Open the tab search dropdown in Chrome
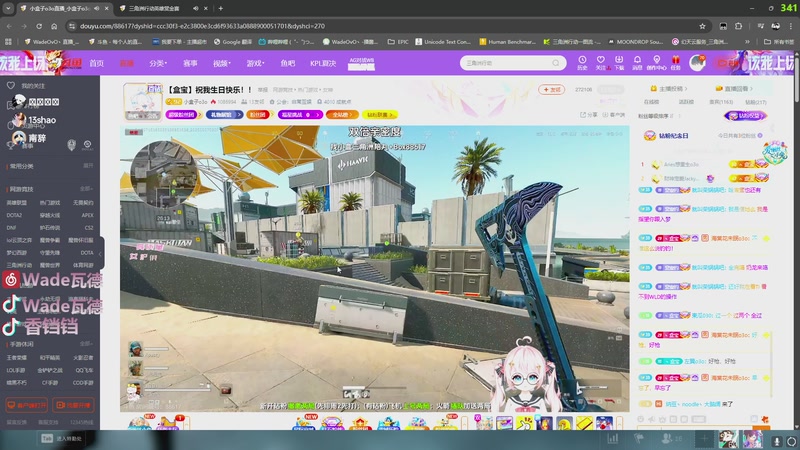800x450 pixels. coord(8,8)
